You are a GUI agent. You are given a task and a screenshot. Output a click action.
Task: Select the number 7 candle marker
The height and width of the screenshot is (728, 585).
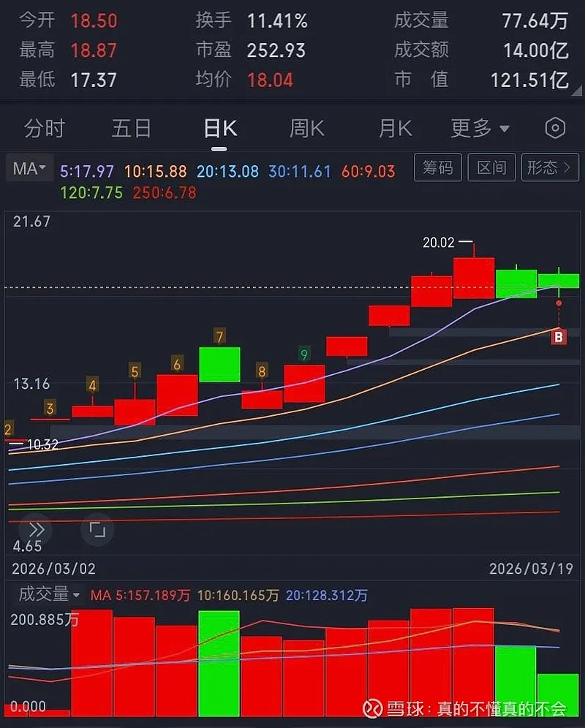click(x=219, y=336)
